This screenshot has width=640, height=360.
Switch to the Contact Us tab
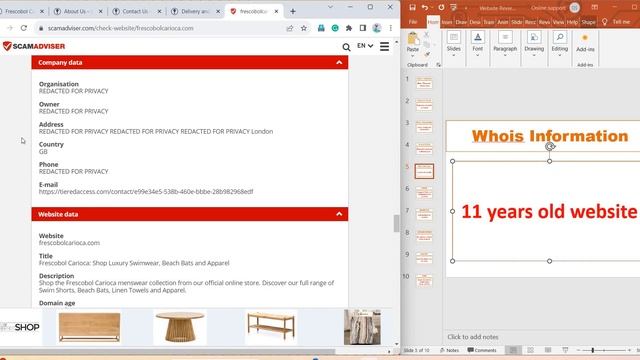tap(136, 11)
